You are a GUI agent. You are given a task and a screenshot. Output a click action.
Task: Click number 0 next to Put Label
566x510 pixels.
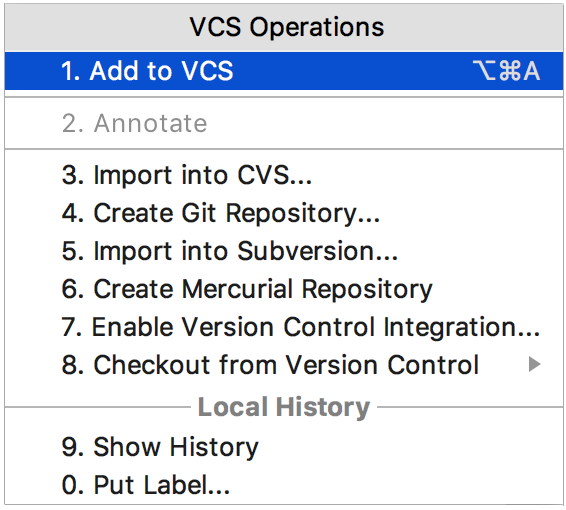[73, 484]
